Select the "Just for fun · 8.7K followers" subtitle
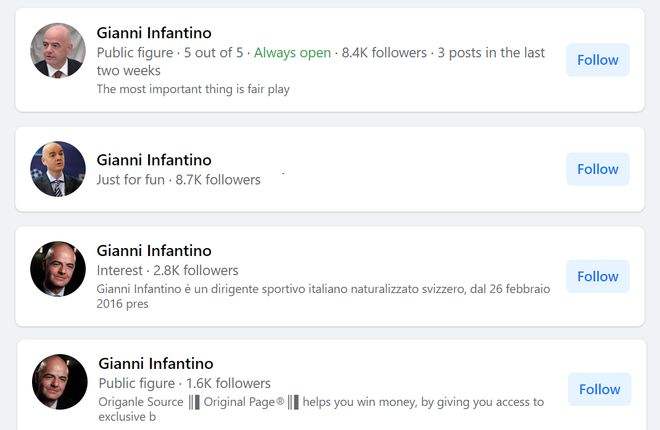 coord(178,180)
